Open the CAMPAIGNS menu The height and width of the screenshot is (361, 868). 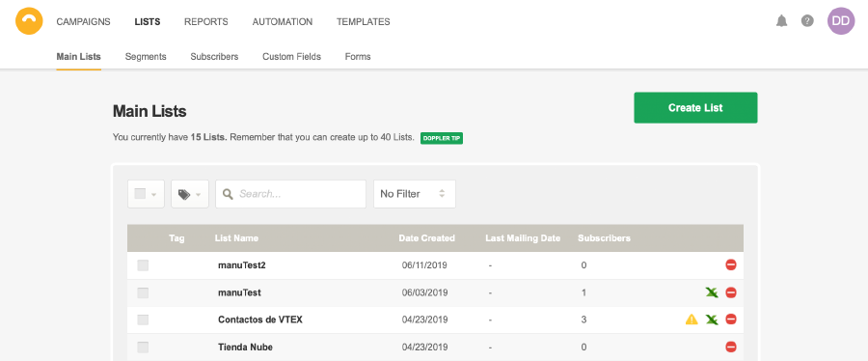(x=84, y=21)
